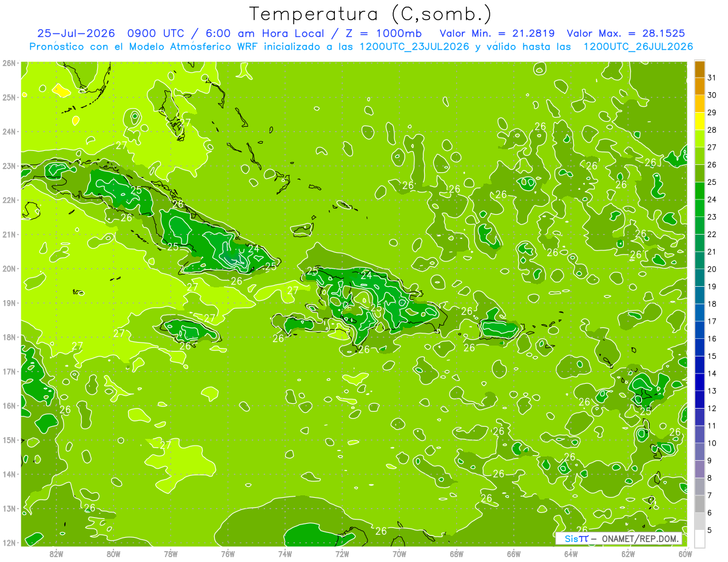Screen dimensions: 728x562
Task: Pick legend swatch between 24 and 25
Action: point(699,191)
